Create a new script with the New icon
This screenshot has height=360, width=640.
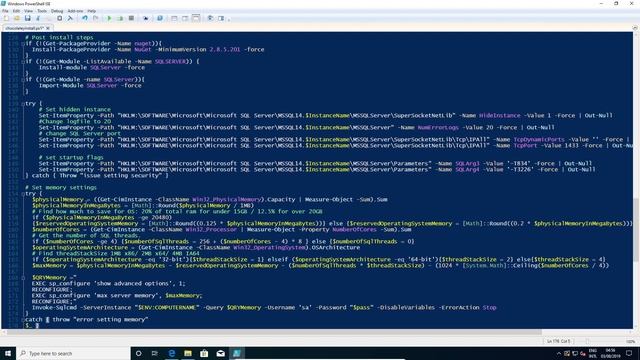coord(6,18)
